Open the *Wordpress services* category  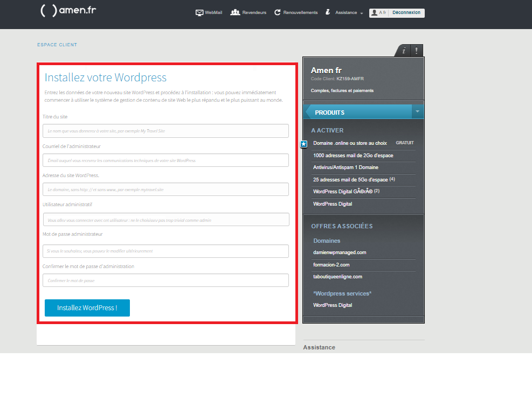(x=342, y=293)
